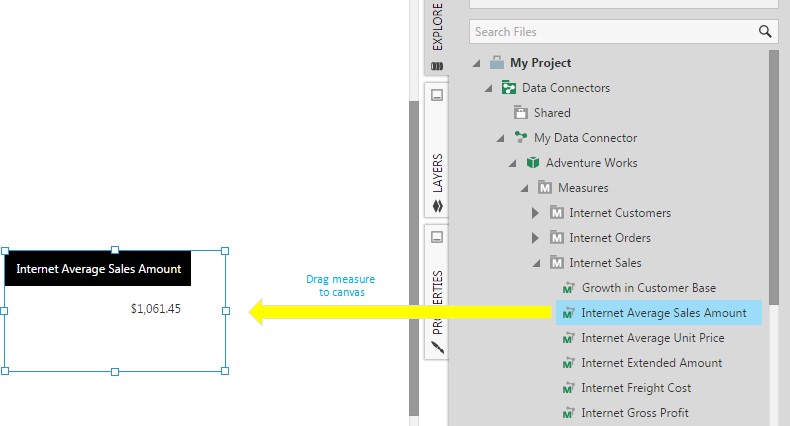Select Growth in Customer Base measure

(649, 288)
